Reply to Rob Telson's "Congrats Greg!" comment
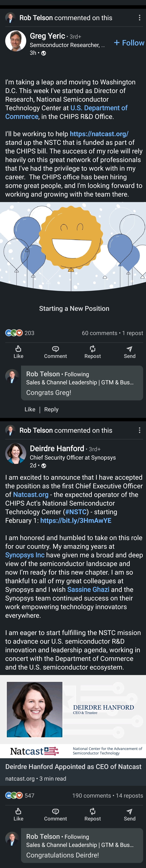 [x=51, y=409]
